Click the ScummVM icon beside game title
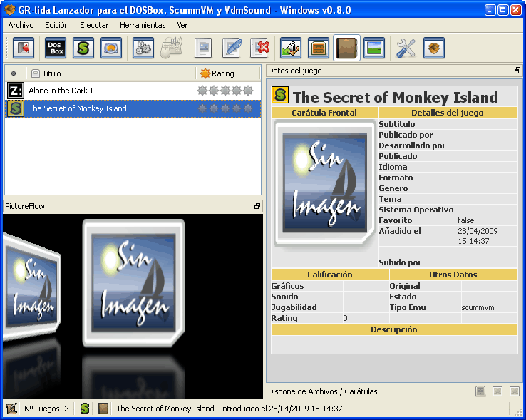This screenshot has height=420, width=526. point(280,95)
